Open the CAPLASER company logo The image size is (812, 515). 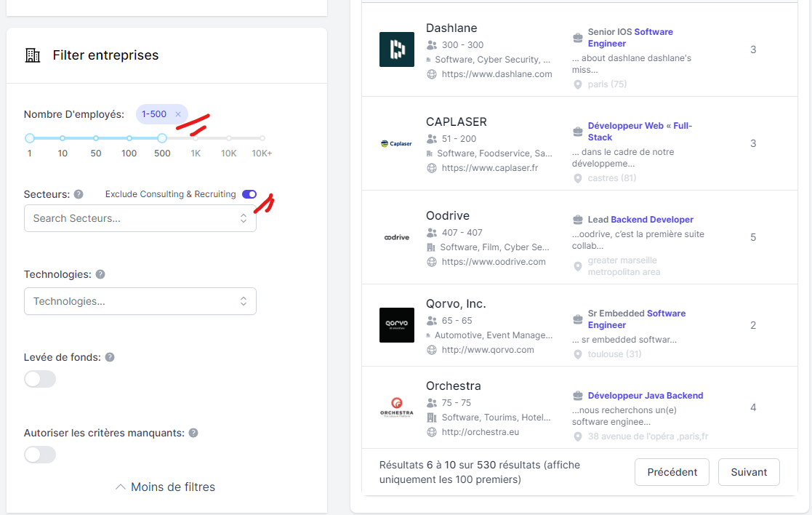397,143
